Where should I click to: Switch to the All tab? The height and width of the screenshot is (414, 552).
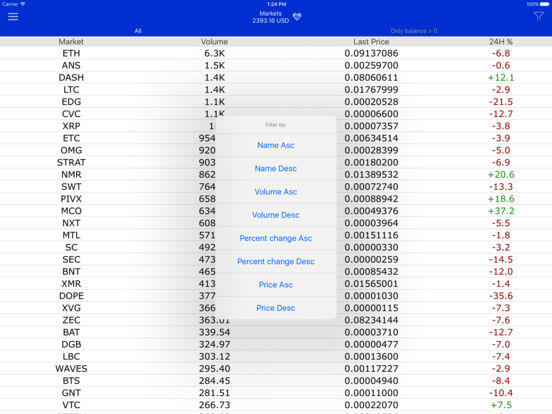[x=138, y=31]
